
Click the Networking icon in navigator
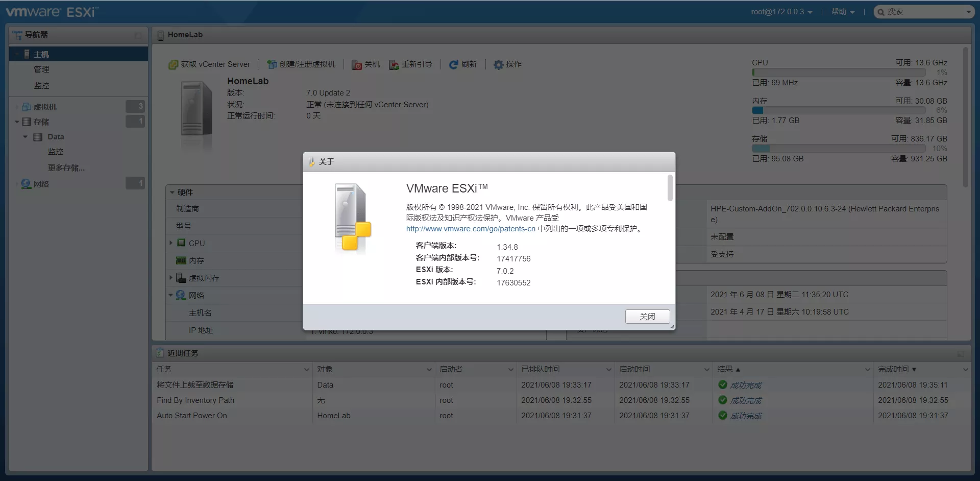(27, 184)
